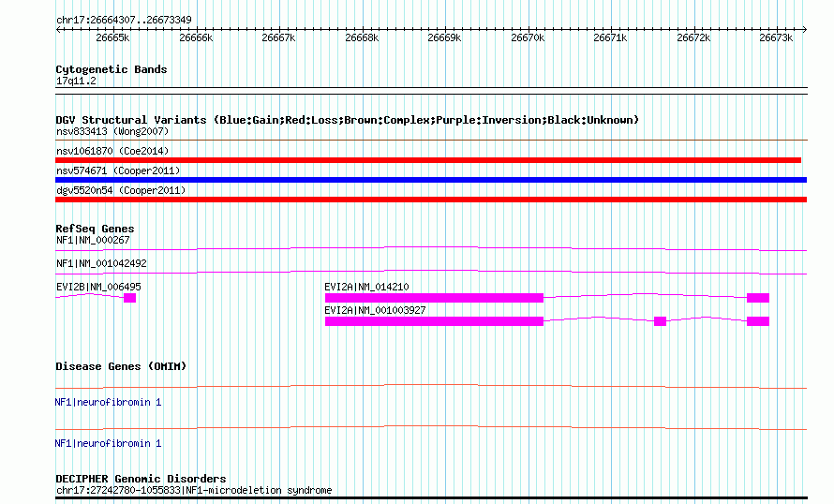The image size is (834, 504).
Task: Click the 26666k ruler tick label
Action: (196, 37)
